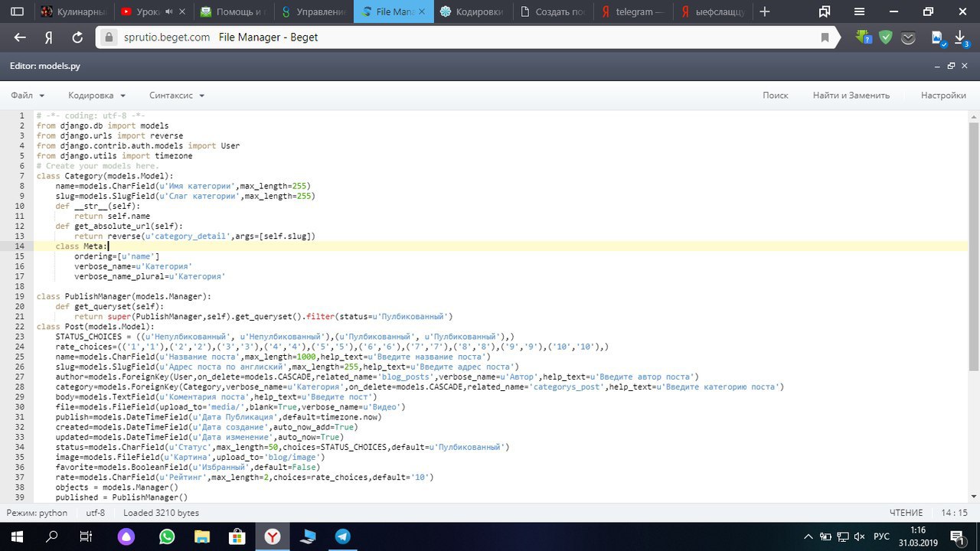Open the green shield protect extension
This screenshot has height=551, width=980.
point(886,37)
